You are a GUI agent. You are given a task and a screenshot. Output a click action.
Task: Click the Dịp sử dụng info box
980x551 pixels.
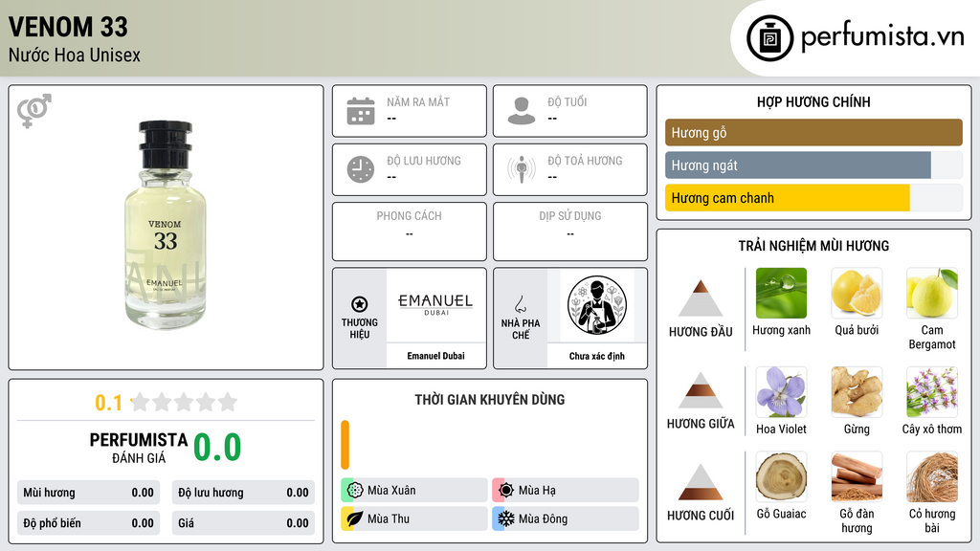point(570,231)
